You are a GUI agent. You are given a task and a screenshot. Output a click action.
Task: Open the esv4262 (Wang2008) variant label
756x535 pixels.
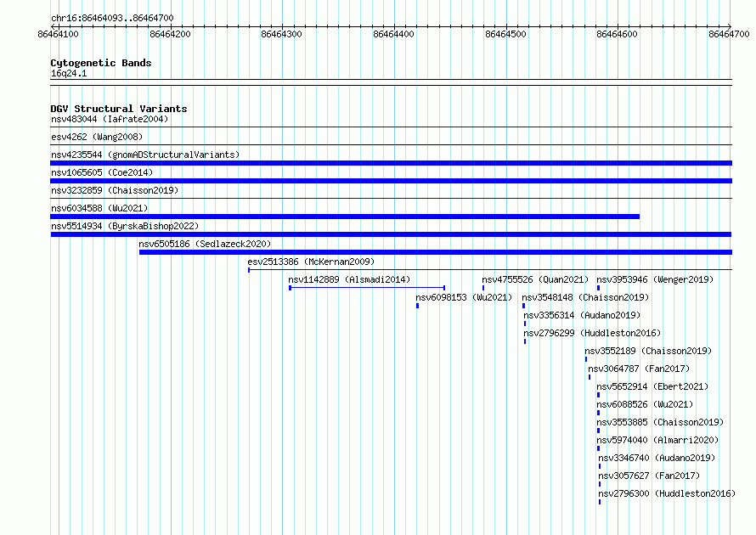click(97, 137)
